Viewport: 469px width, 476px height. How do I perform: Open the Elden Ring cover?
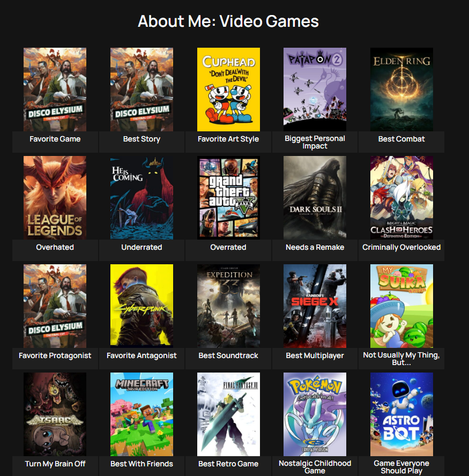(401, 89)
